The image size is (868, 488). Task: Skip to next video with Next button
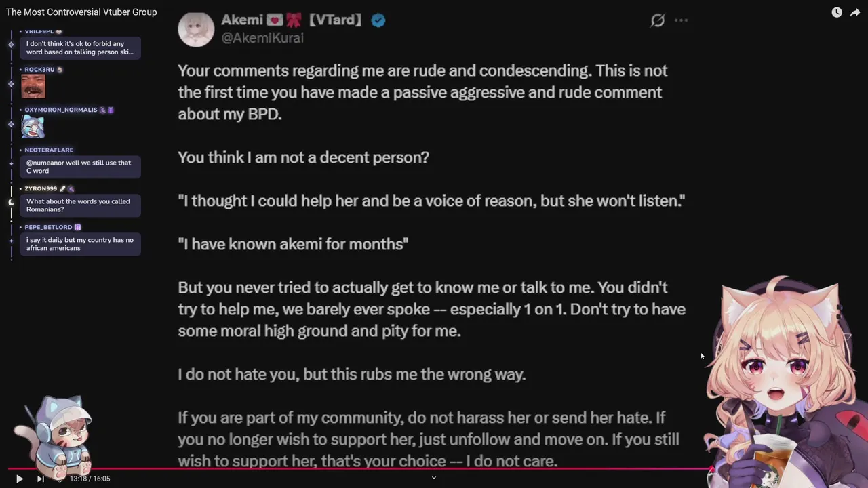(x=40, y=479)
